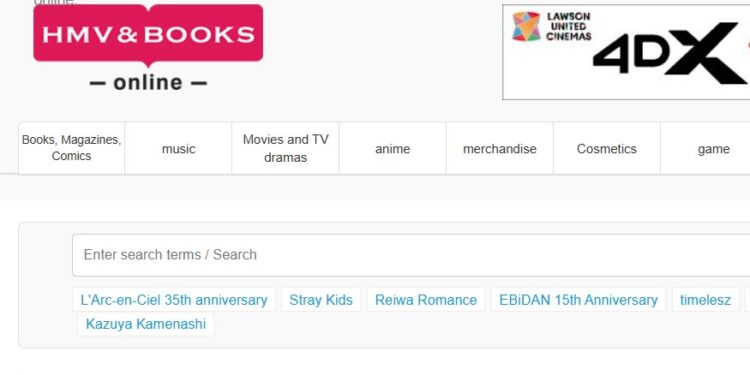750x375 pixels.
Task: Open the anime category
Action: (x=393, y=148)
